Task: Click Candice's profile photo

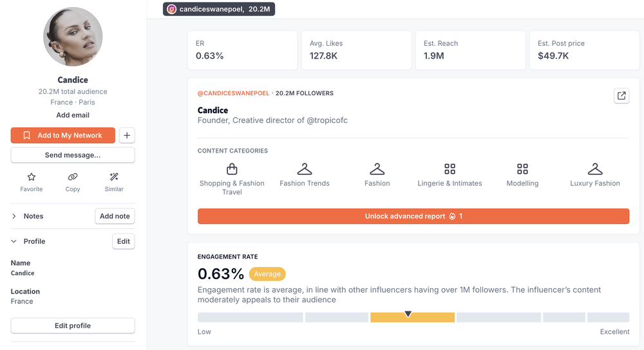Action: tap(73, 37)
